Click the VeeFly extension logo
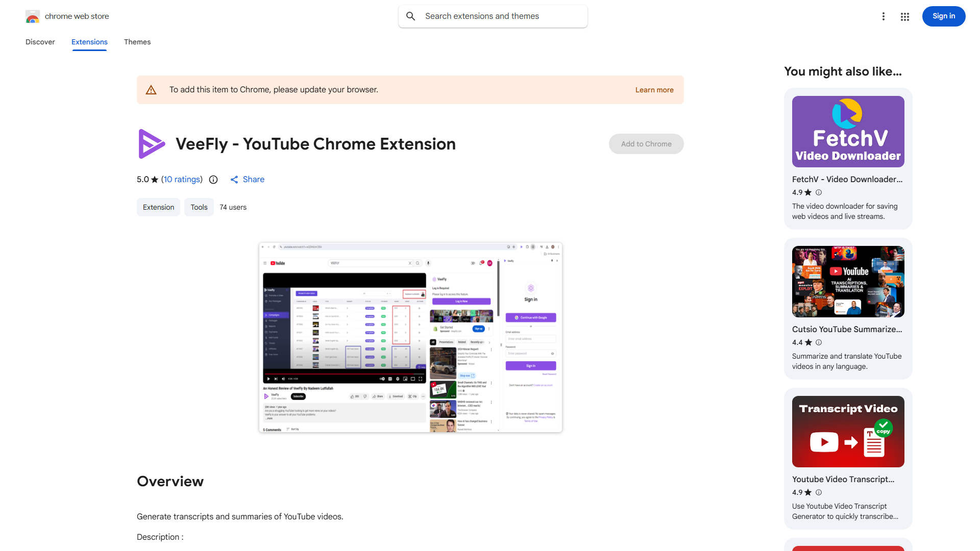The height and width of the screenshot is (551, 980). pos(152,144)
